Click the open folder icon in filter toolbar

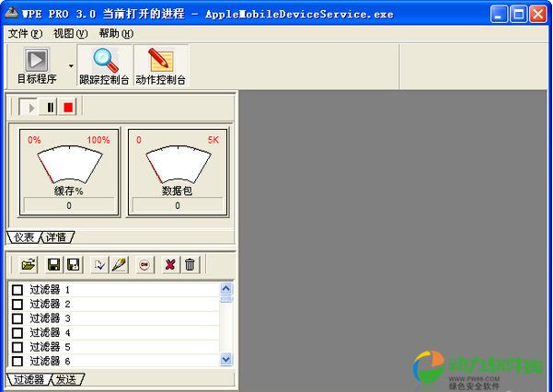pos(29,265)
